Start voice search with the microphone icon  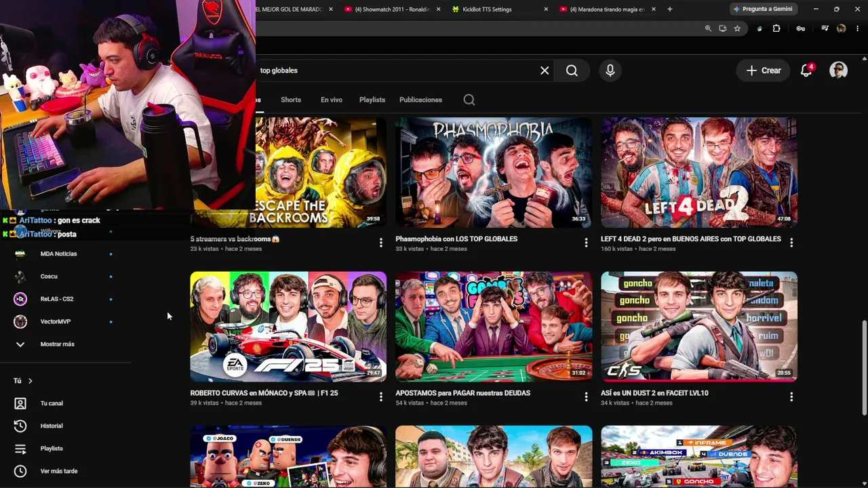(x=610, y=70)
